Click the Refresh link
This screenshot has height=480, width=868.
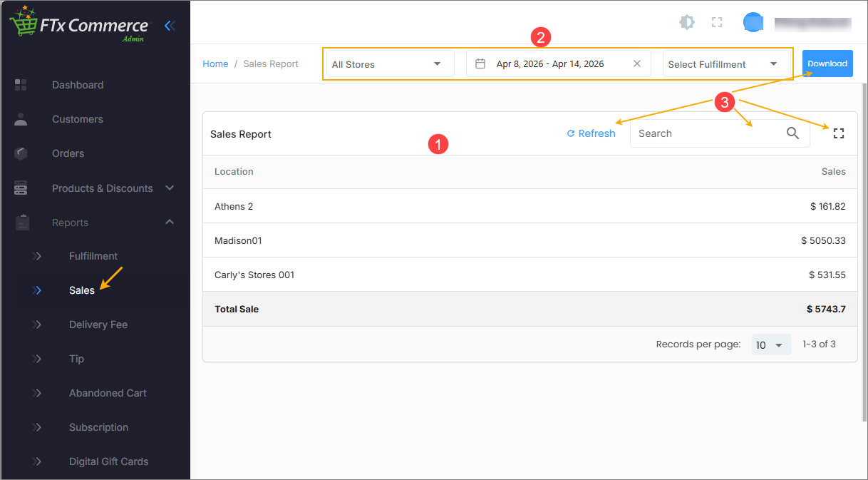[591, 133]
